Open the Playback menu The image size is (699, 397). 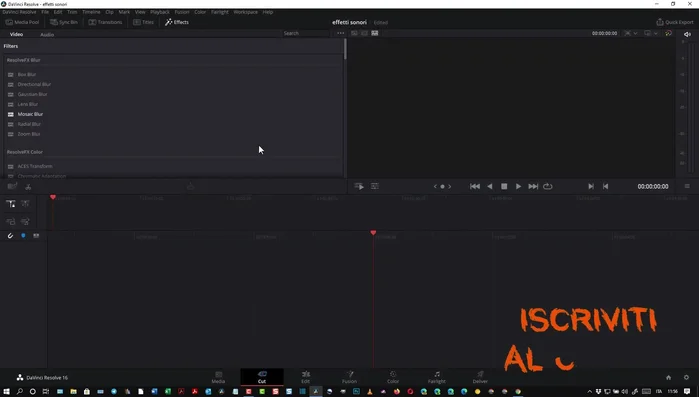[160, 12]
